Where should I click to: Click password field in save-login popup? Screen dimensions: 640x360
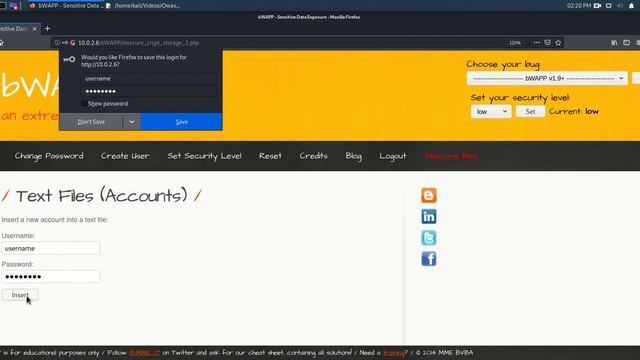[148, 91]
